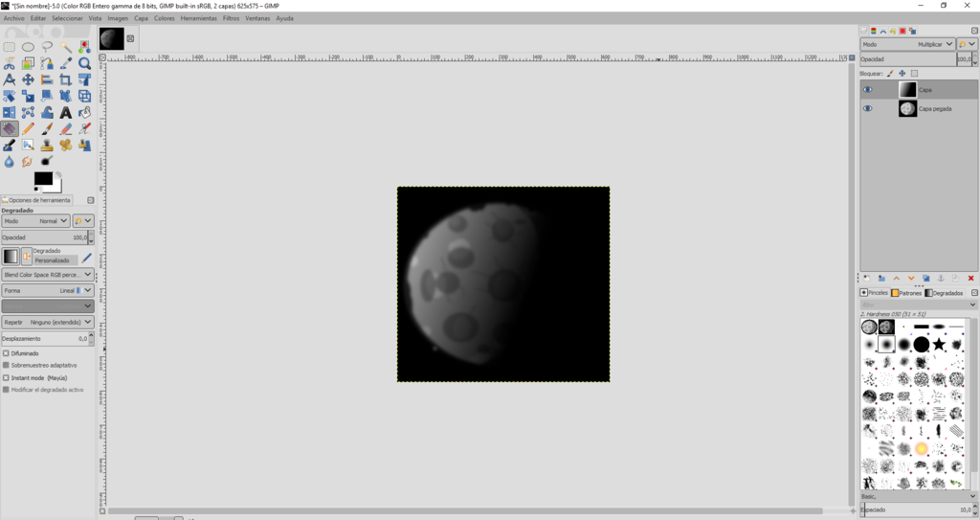Viewport: 980px width, 520px height.
Task: Select the Zoom magnifier tool
Action: coord(84,63)
